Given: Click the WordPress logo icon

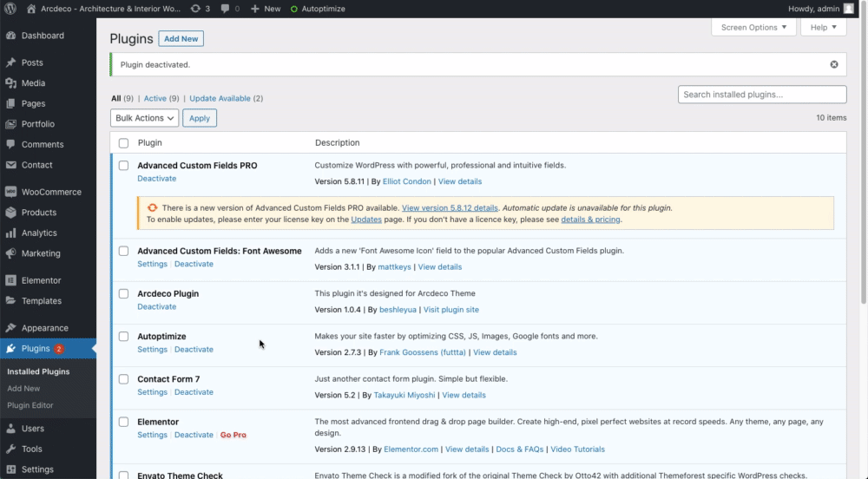Looking at the screenshot, I should coord(10,9).
